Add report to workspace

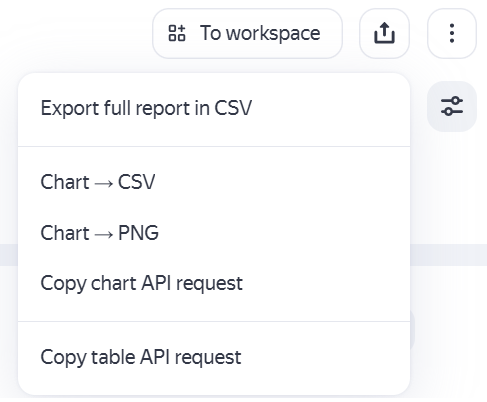click(x=247, y=33)
